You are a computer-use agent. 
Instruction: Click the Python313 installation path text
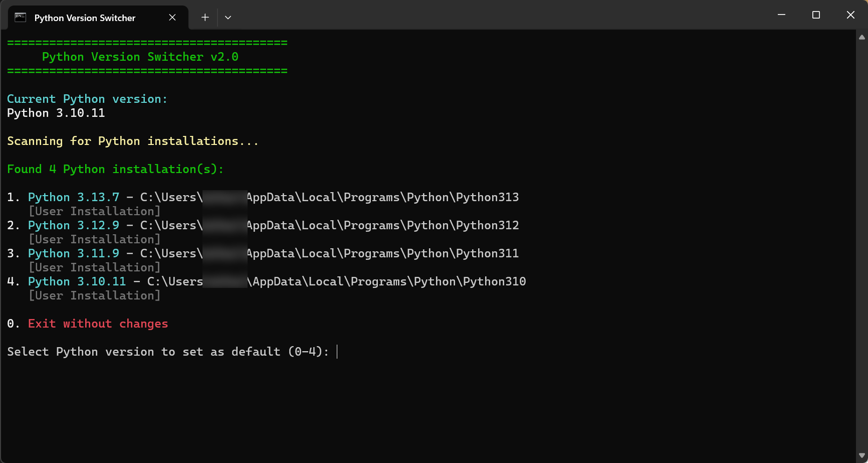coord(382,197)
